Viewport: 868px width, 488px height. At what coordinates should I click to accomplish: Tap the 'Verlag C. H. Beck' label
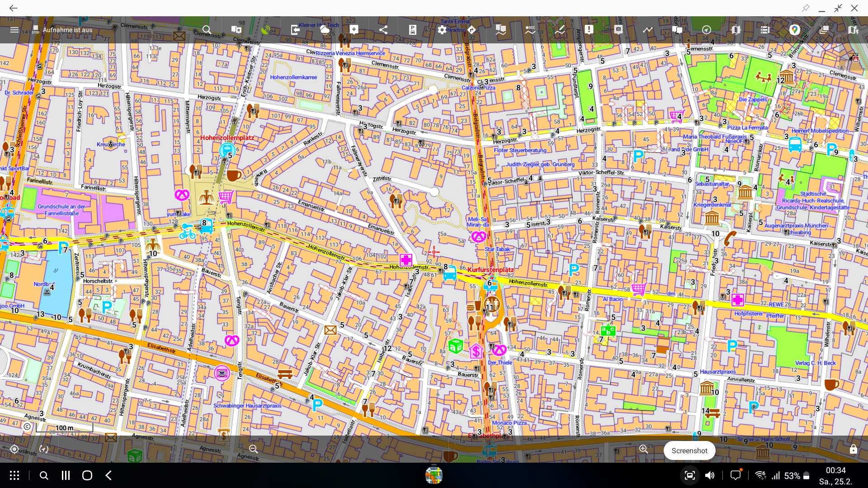[816, 363]
